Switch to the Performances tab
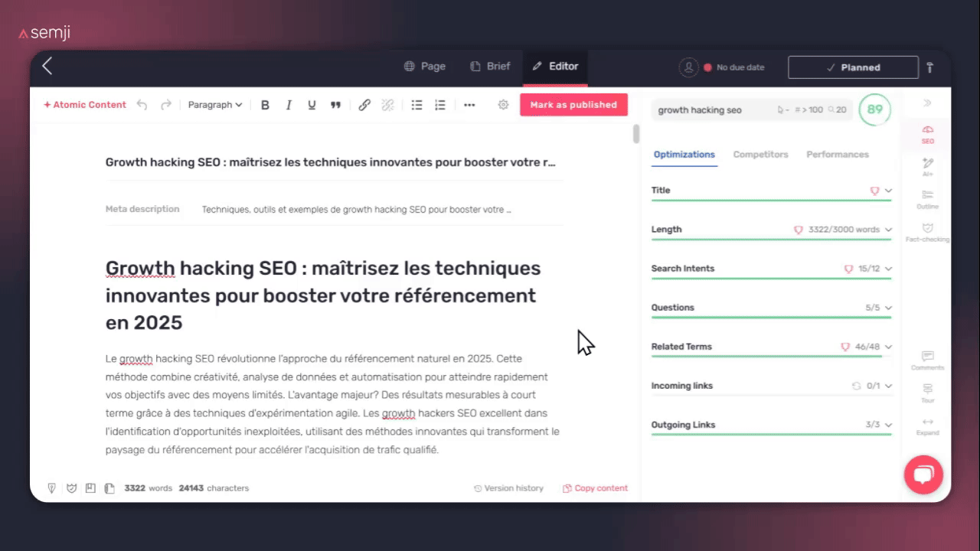This screenshot has height=551, width=980. pyautogui.click(x=838, y=155)
